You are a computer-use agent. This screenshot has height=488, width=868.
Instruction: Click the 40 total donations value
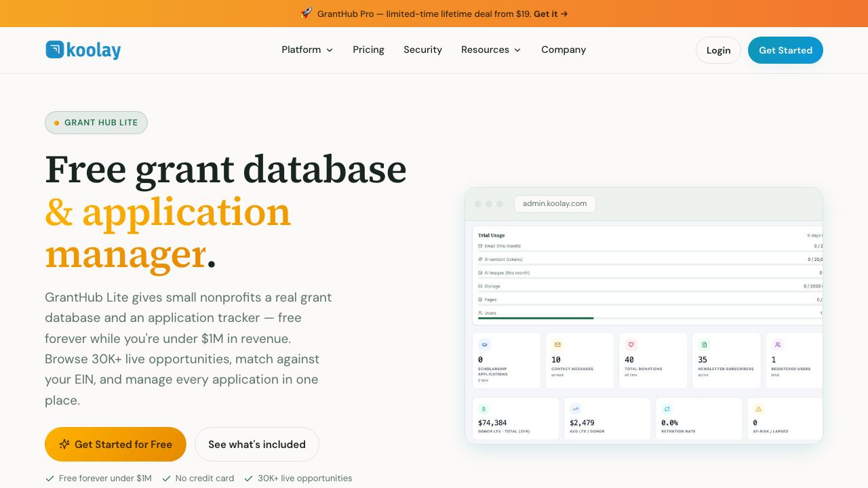point(629,360)
